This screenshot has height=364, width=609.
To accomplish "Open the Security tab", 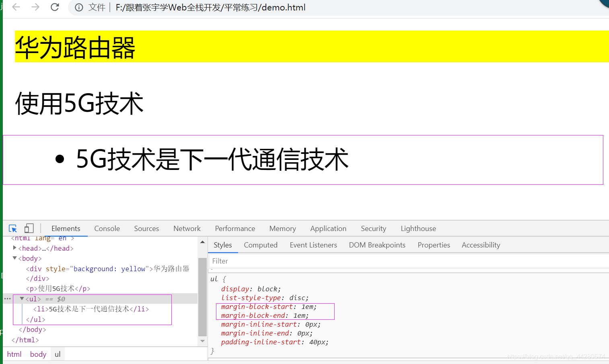I will tap(373, 228).
